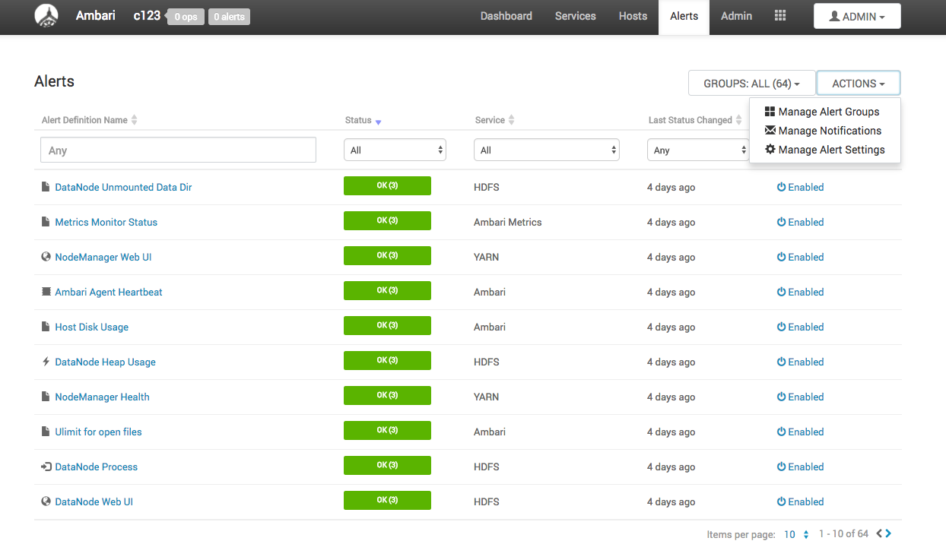Click the document icon beside Host Disk Usage
The width and height of the screenshot is (946, 560).
click(x=45, y=327)
